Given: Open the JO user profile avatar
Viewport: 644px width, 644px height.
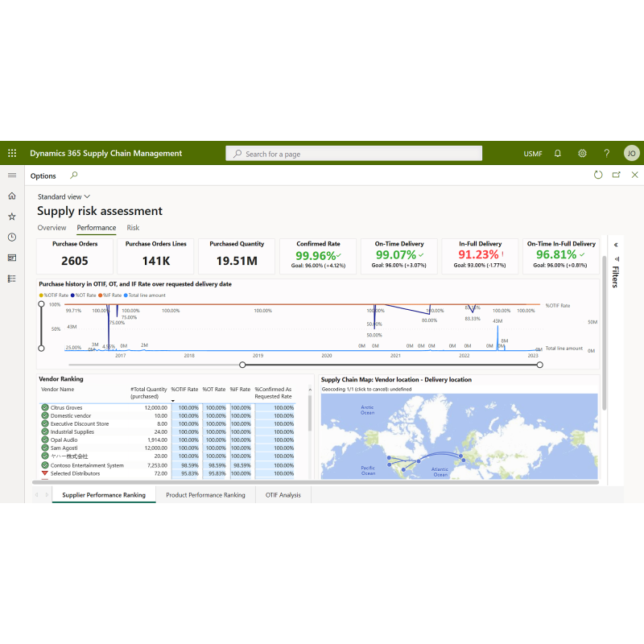Looking at the screenshot, I should (x=631, y=153).
